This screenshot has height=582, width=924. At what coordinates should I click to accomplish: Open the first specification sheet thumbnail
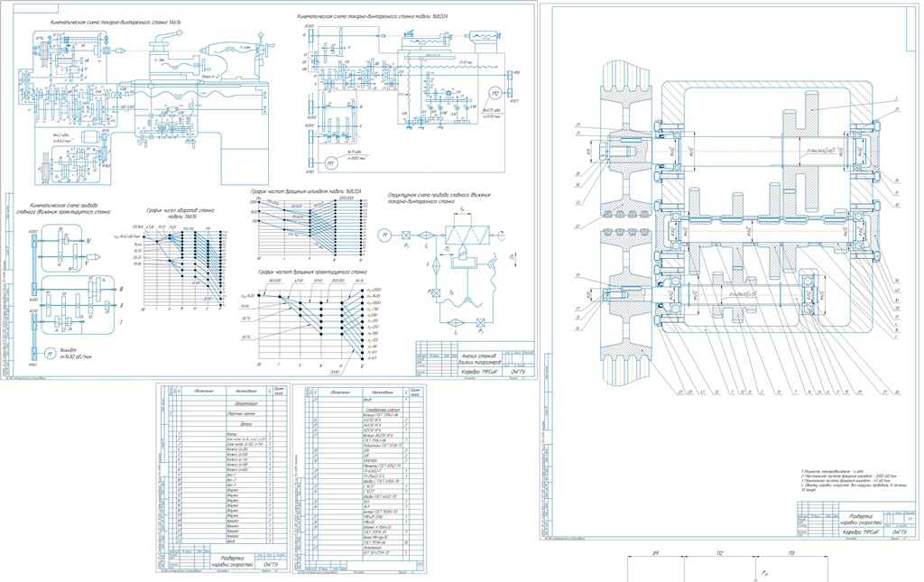[224, 477]
